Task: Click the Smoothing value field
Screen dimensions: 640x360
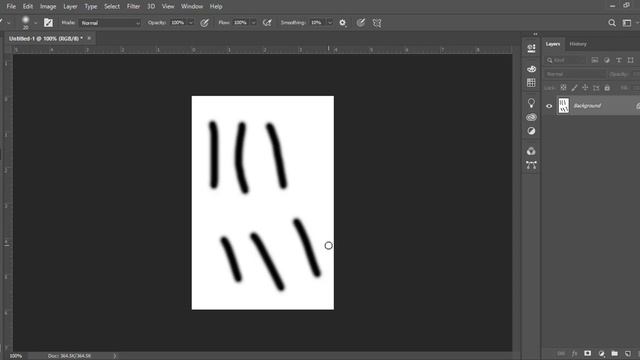Action: point(316,23)
